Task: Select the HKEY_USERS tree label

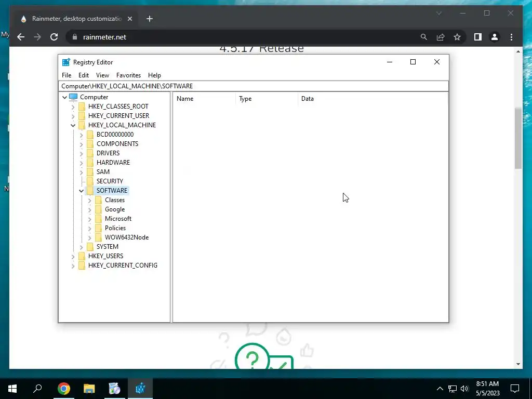Action: click(x=105, y=256)
